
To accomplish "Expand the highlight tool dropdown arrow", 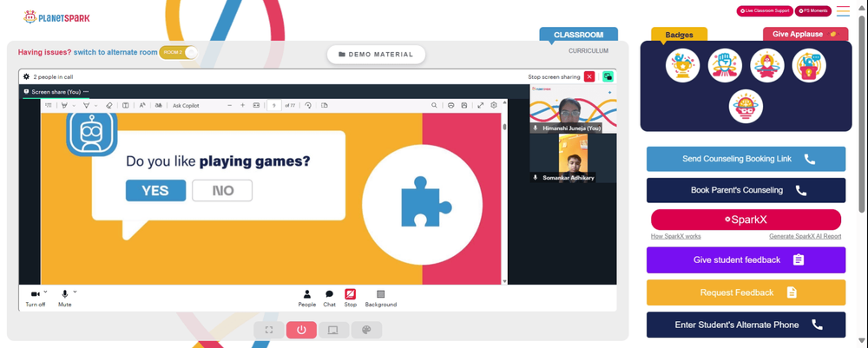I will tap(74, 106).
